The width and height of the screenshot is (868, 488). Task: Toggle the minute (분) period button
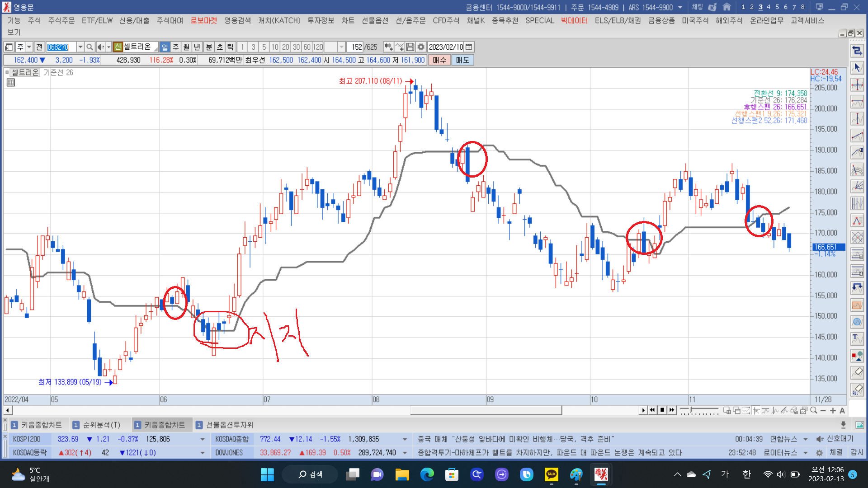(209, 47)
